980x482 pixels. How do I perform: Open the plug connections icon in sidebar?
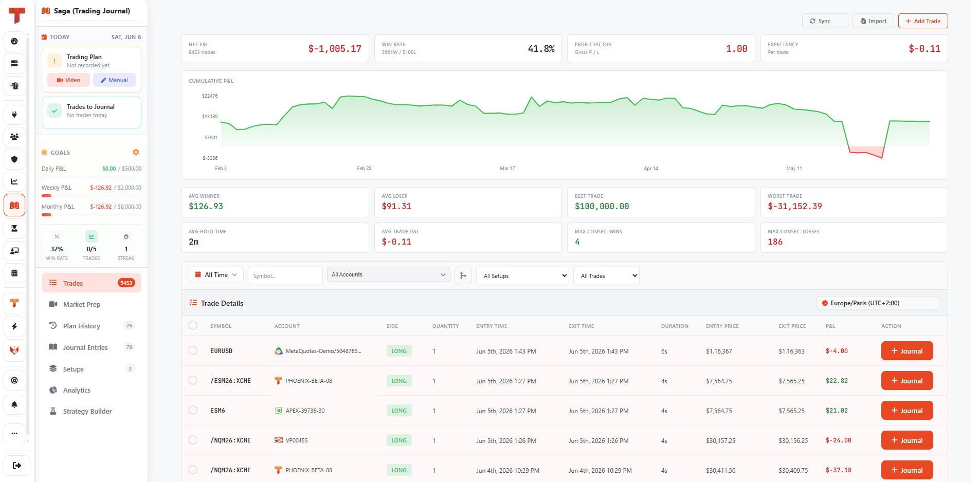(14, 115)
